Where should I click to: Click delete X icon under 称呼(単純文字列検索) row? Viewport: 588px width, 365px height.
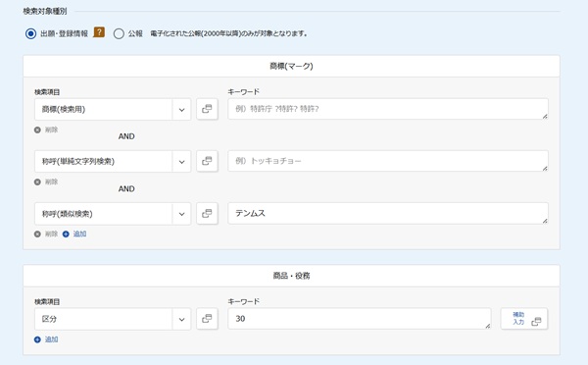tap(37, 182)
